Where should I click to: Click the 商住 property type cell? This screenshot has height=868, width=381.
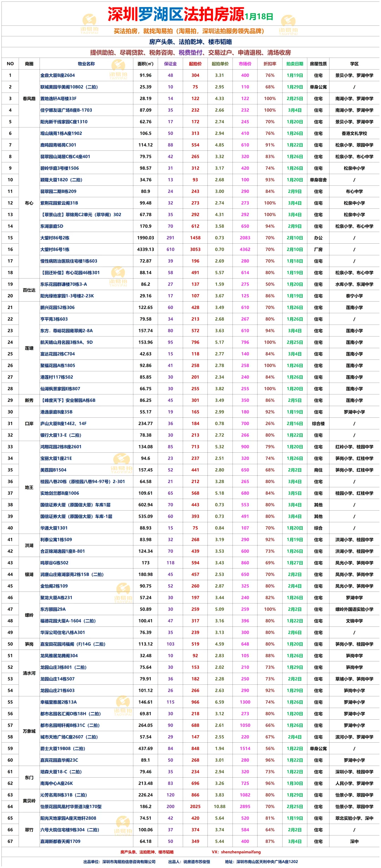click(x=318, y=470)
